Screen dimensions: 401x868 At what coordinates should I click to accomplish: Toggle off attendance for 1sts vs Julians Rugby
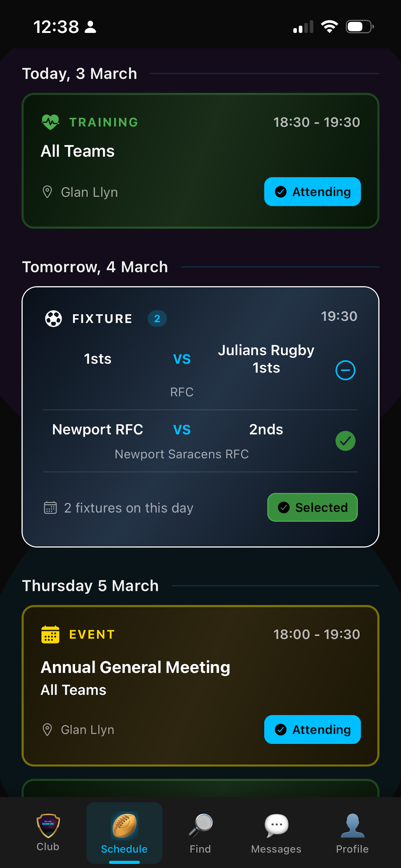[346, 370]
